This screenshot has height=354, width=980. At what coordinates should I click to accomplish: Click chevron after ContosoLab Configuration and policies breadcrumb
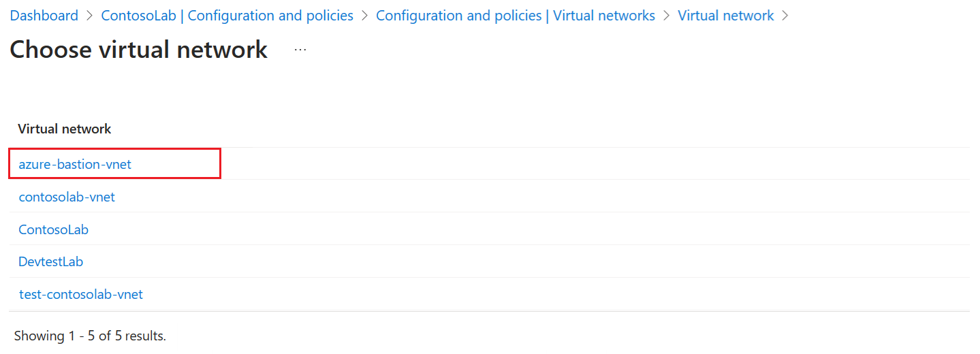coord(365,15)
